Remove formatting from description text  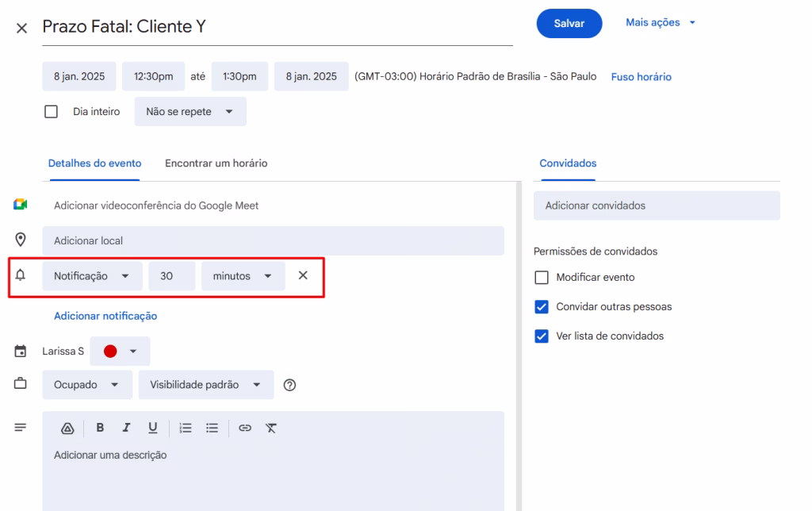point(271,428)
